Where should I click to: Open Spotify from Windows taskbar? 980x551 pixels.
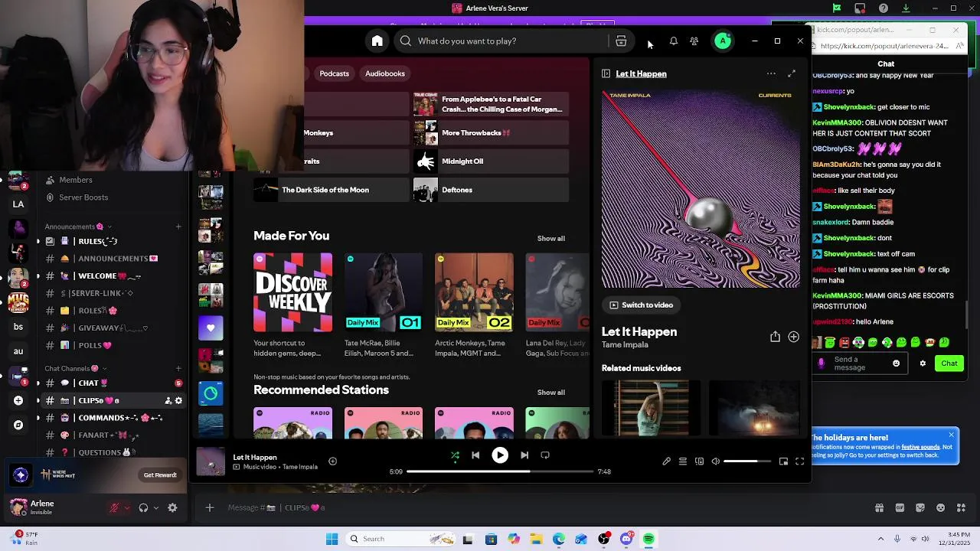click(648, 539)
